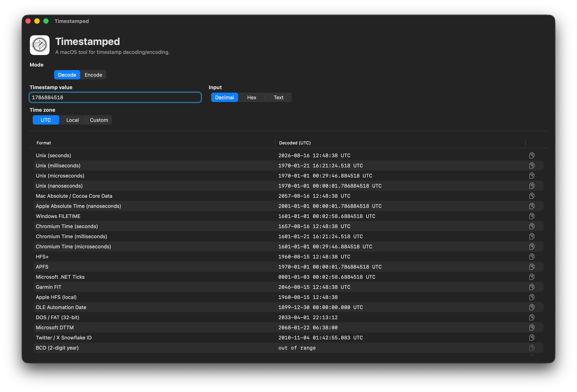Select the Unix (seconds) row label

(53, 155)
